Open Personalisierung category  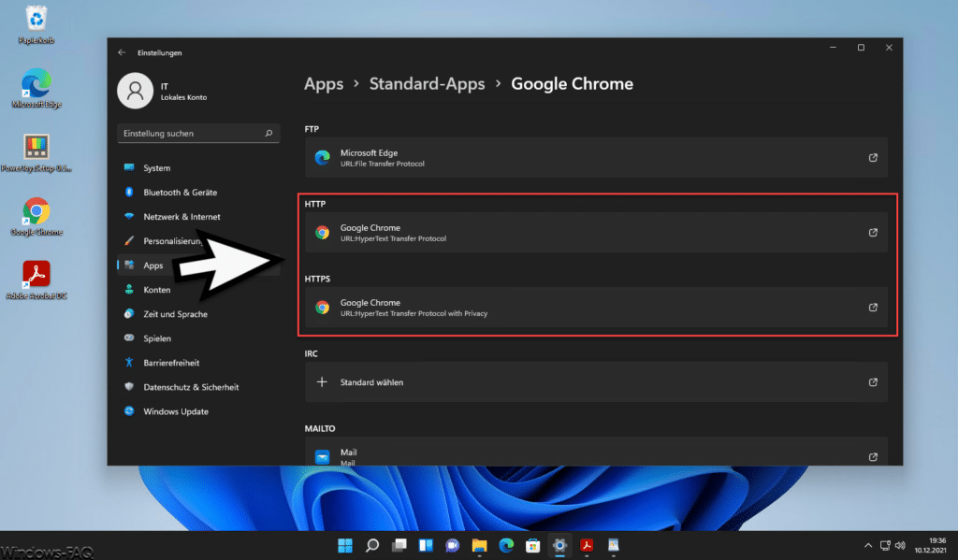tap(198, 241)
